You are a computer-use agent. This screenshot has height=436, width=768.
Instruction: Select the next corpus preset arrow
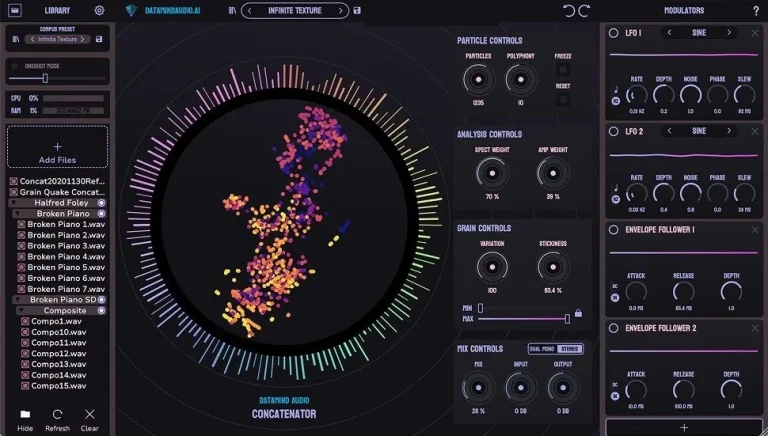[82, 39]
